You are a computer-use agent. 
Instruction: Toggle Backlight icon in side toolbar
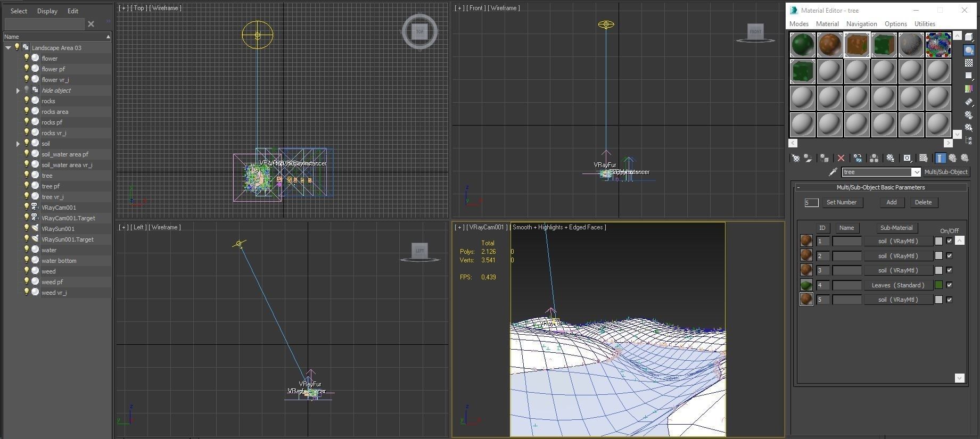pos(969,50)
